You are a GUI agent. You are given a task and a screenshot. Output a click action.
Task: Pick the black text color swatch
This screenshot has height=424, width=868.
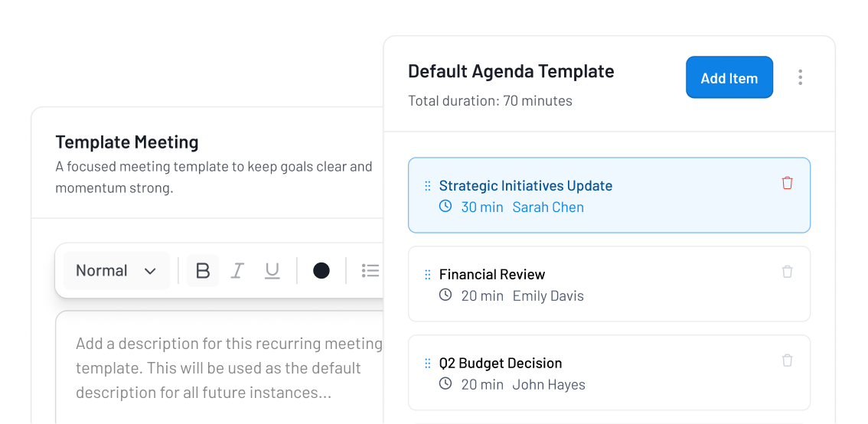pyautogui.click(x=321, y=271)
